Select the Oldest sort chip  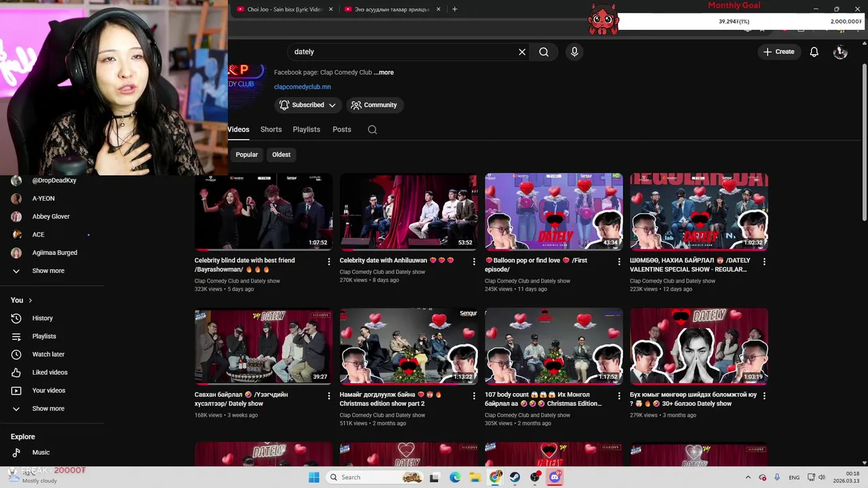pyautogui.click(x=281, y=155)
